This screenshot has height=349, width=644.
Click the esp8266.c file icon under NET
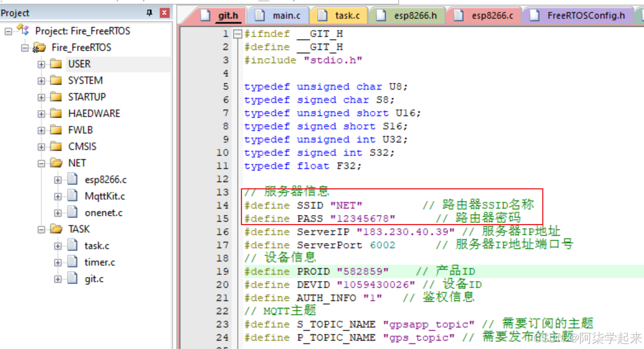[73, 179]
